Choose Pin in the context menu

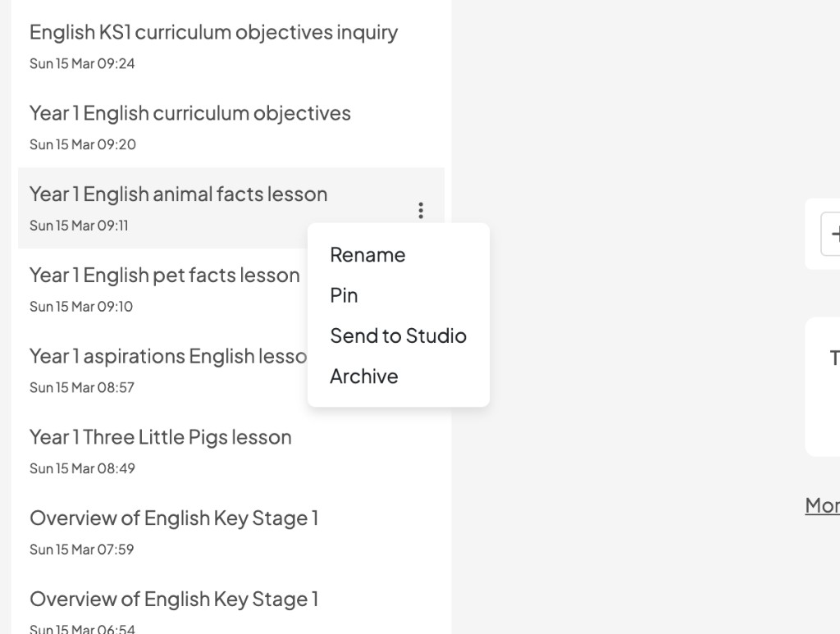click(x=344, y=295)
